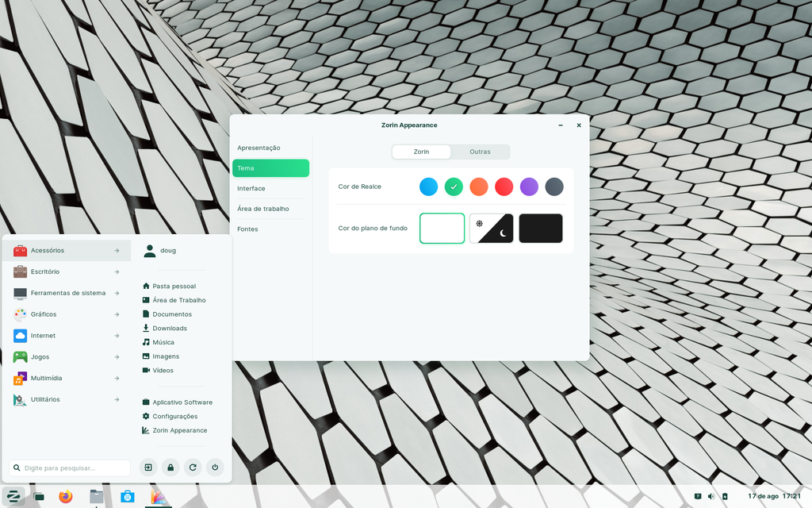Expand the Jogos submenu arrow
This screenshot has height=508, width=812.
coord(117,356)
